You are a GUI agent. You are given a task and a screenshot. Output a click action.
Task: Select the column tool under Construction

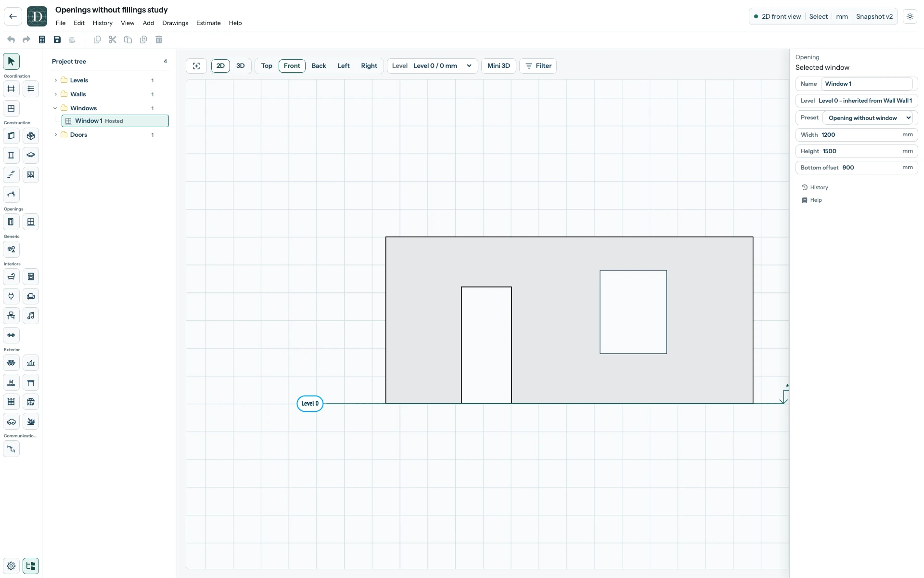pos(11,155)
